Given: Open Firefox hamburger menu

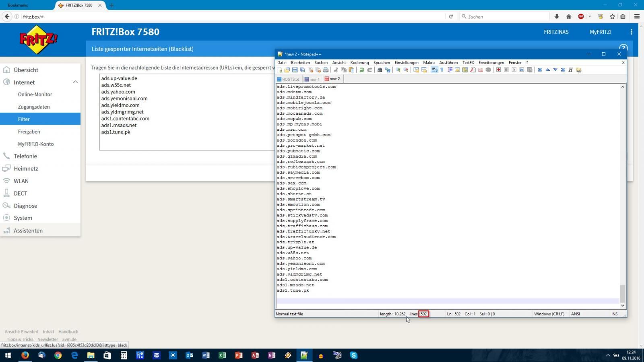Looking at the screenshot, I should (637, 16).
